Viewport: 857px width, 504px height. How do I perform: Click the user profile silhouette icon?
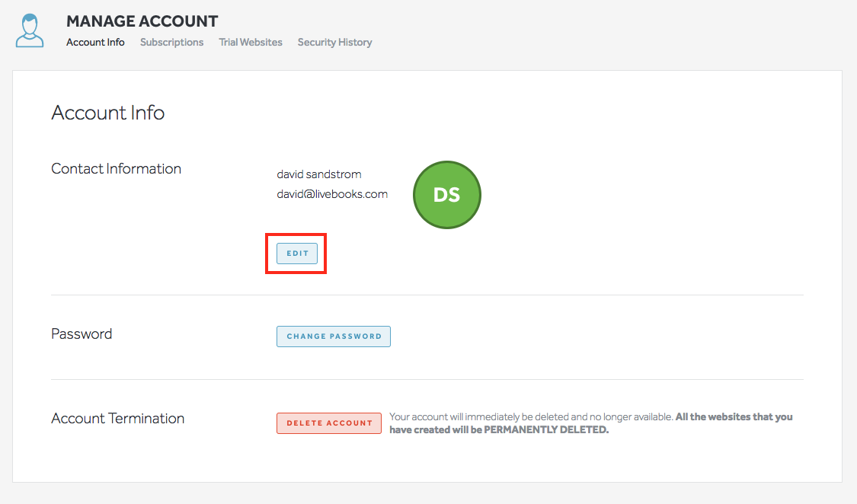(30, 30)
